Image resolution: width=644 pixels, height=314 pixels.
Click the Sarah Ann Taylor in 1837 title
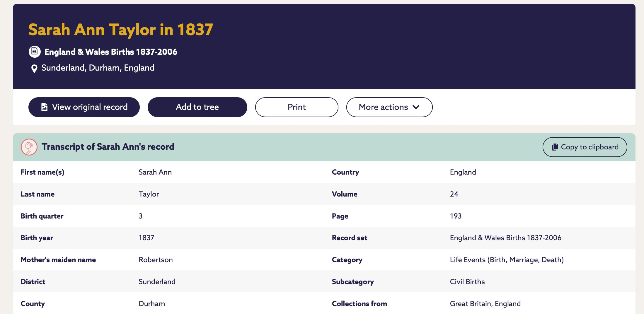coord(121,30)
